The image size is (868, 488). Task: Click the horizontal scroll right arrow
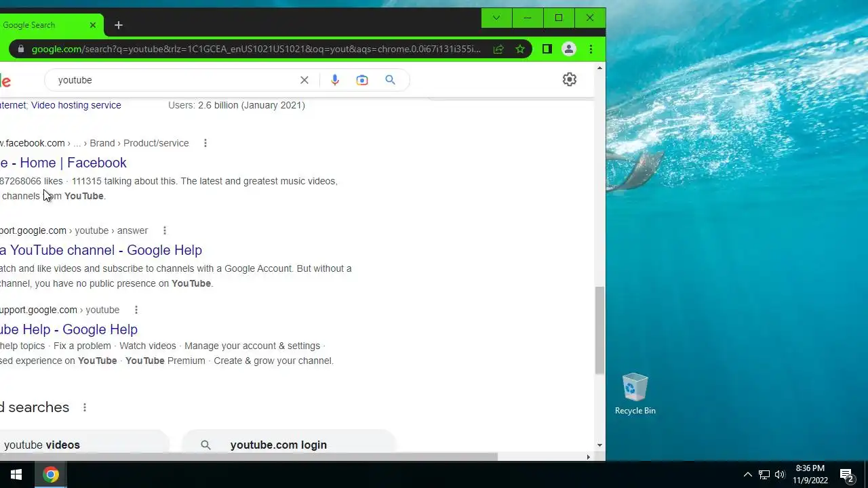coord(588,457)
